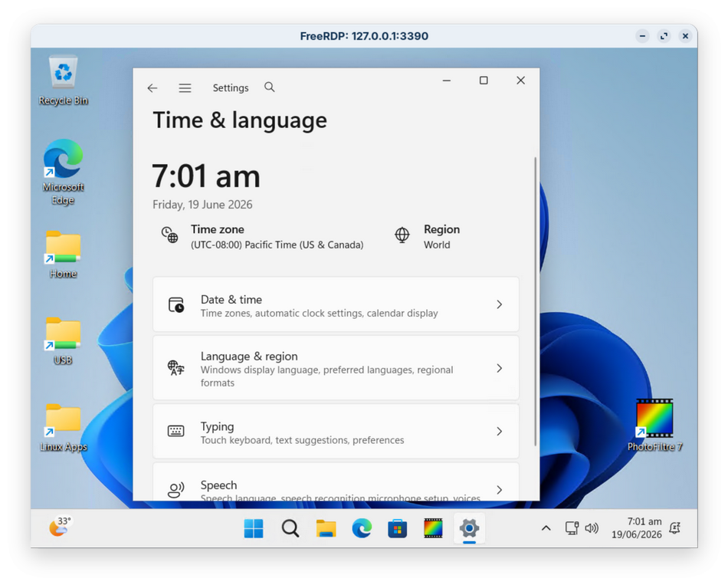728x585 pixels.
Task: Open Language & region settings
Action: pos(336,368)
